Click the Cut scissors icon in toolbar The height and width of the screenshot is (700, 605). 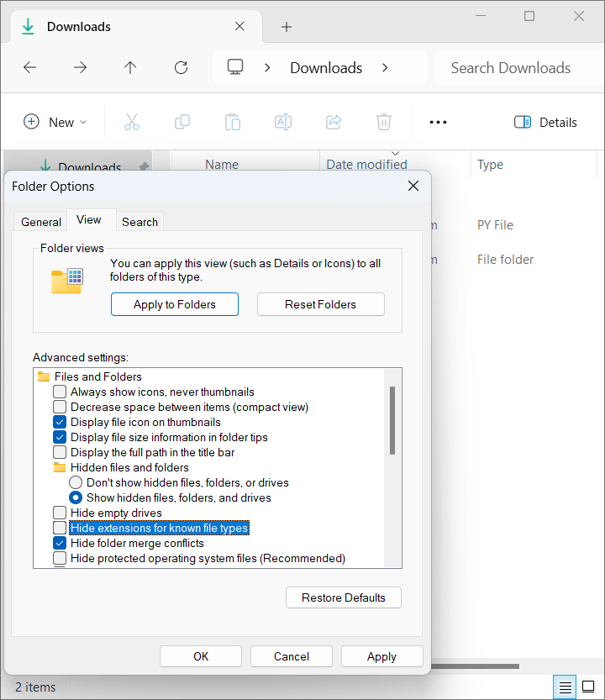pyautogui.click(x=132, y=122)
